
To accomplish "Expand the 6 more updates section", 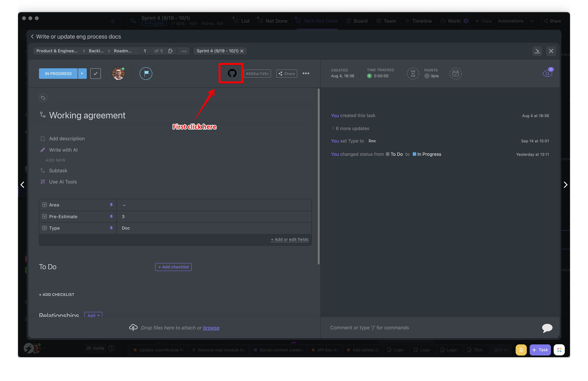I will coord(352,128).
